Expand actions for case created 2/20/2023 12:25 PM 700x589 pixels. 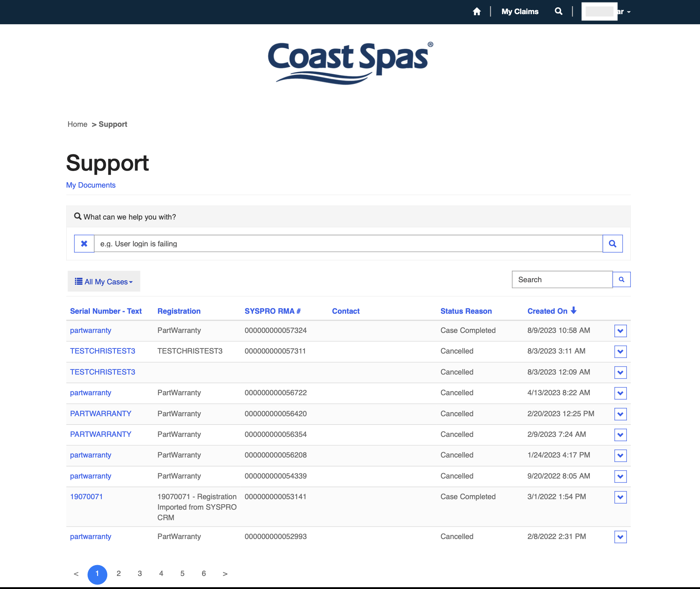[x=621, y=414]
